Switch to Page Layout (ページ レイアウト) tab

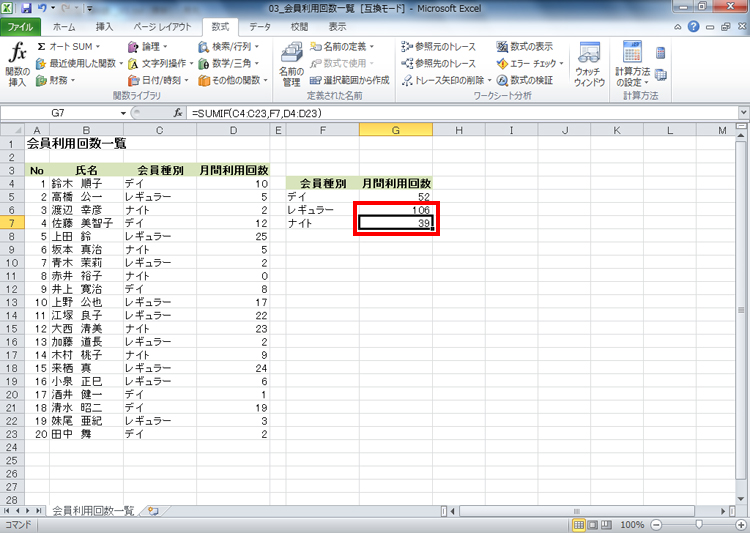[162, 27]
